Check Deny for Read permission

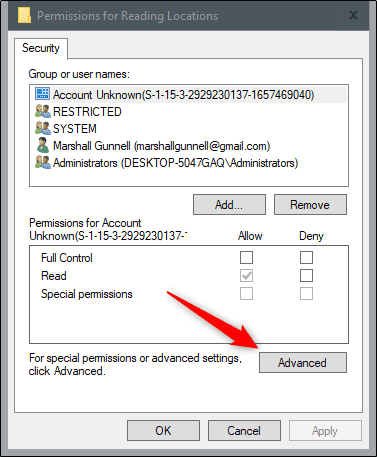(x=306, y=275)
